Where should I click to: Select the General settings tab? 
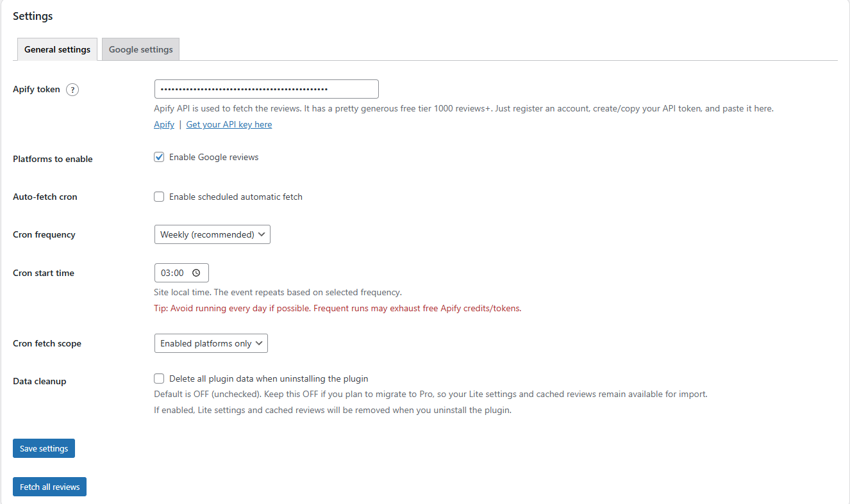point(56,49)
